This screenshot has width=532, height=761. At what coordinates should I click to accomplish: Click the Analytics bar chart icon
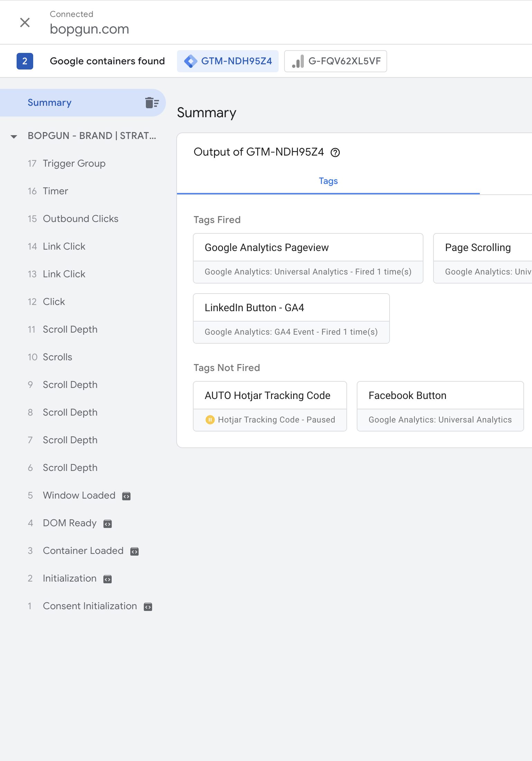[298, 61]
